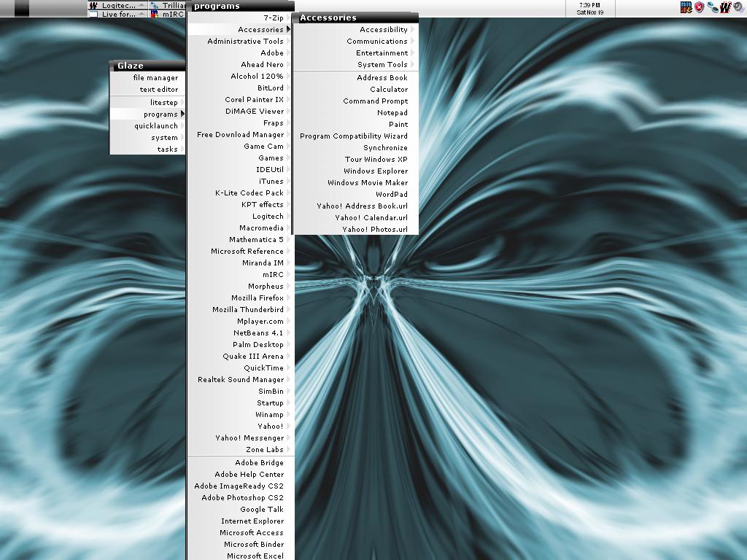Open the Winamp folder
The width and height of the screenshot is (747, 560).
(x=241, y=415)
